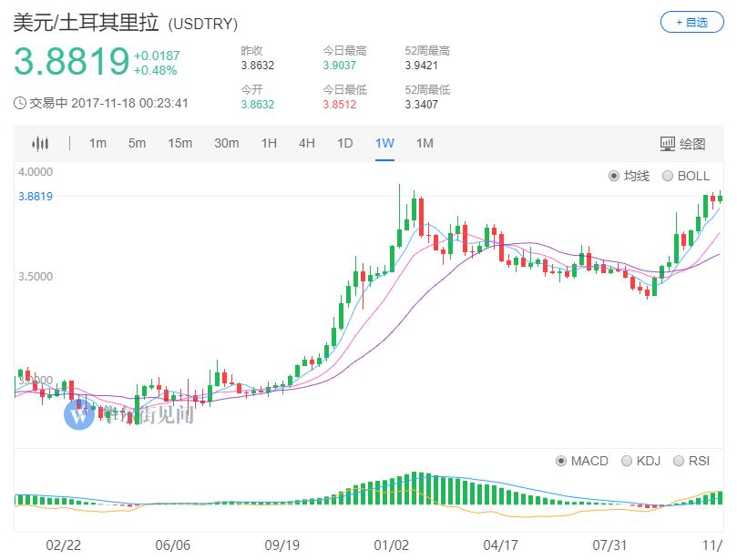Click the 52周最高 value 3.9421

(x=422, y=66)
